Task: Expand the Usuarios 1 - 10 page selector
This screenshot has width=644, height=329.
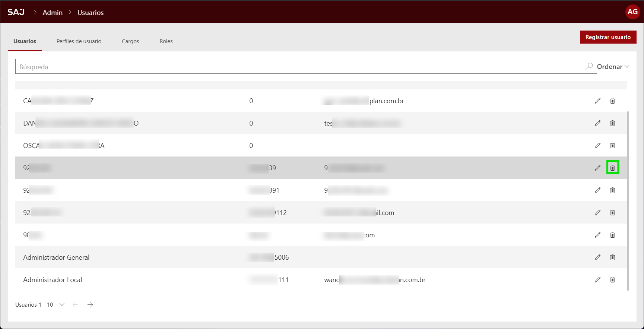Action: point(62,304)
